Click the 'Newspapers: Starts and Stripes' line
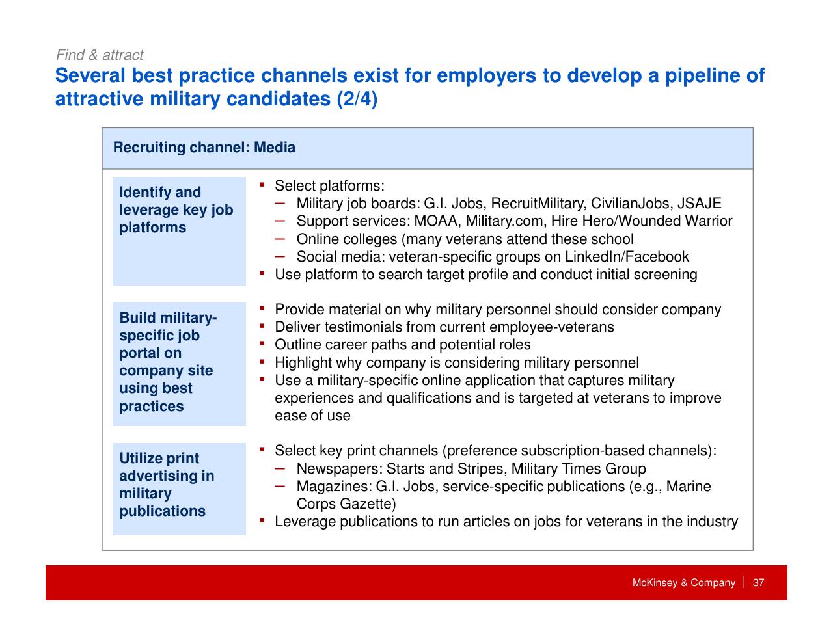 [x=471, y=469]
